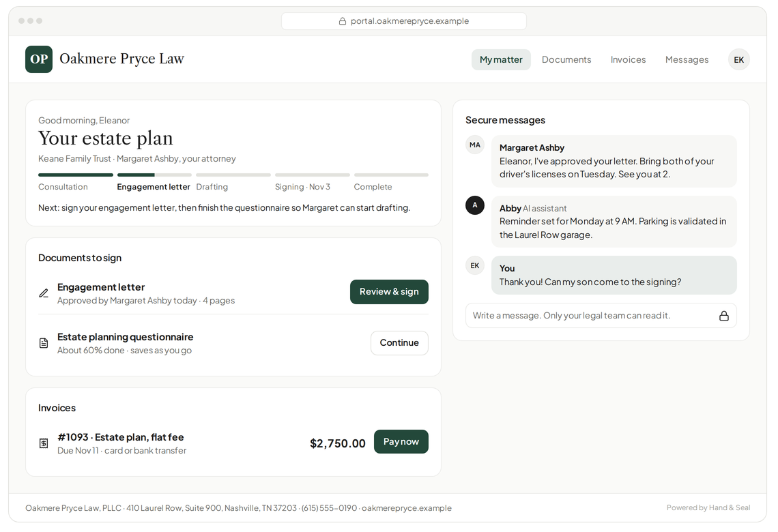Click Pay now for invoice #1093
The height and width of the screenshot is (532, 778).
click(401, 442)
